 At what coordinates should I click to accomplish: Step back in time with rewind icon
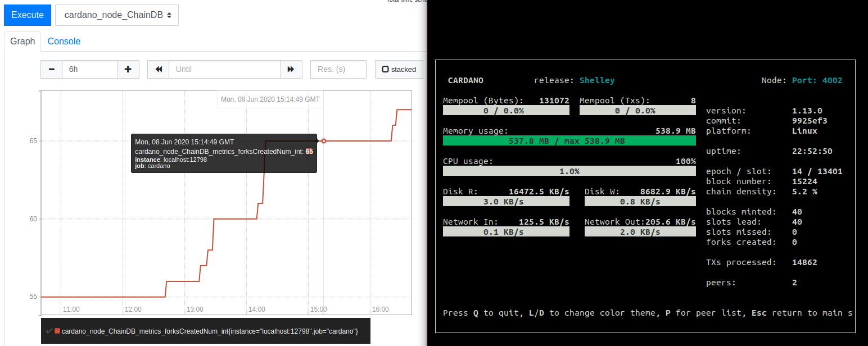point(159,69)
